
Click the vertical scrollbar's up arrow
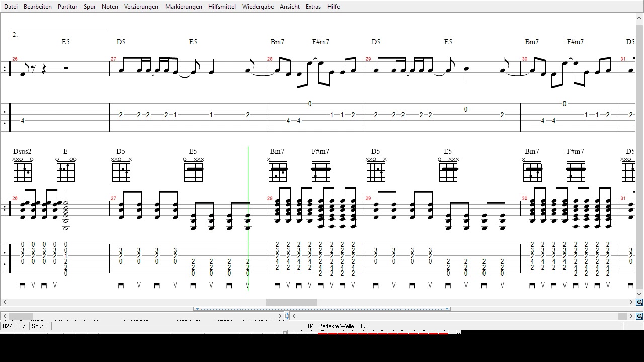(640, 17)
